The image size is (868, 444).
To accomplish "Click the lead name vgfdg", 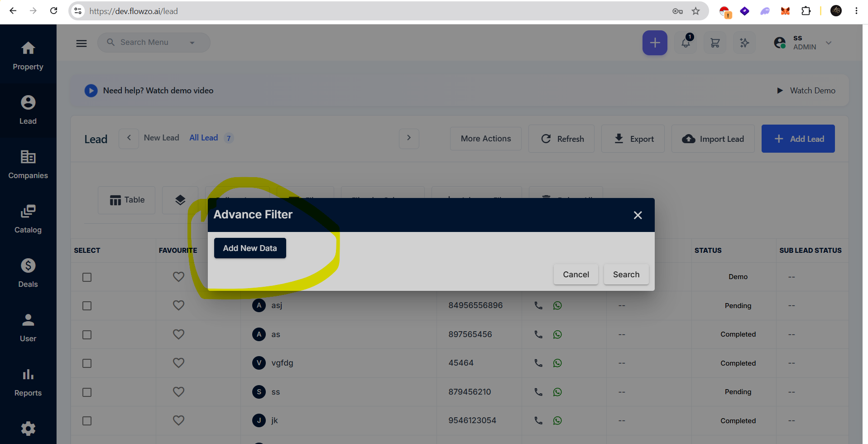I will tap(283, 363).
